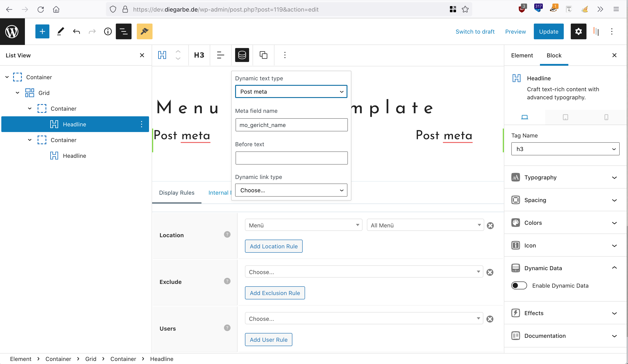
Task: Click the yellow GenerateBlocks hammer icon
Action: pyautogui.click(x=144, y=32)
